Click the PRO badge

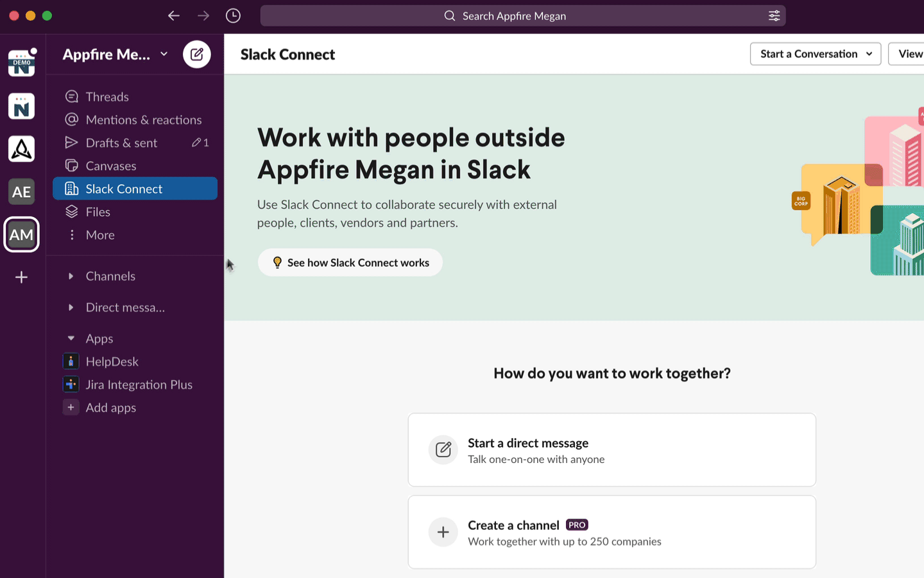(577, 525)
